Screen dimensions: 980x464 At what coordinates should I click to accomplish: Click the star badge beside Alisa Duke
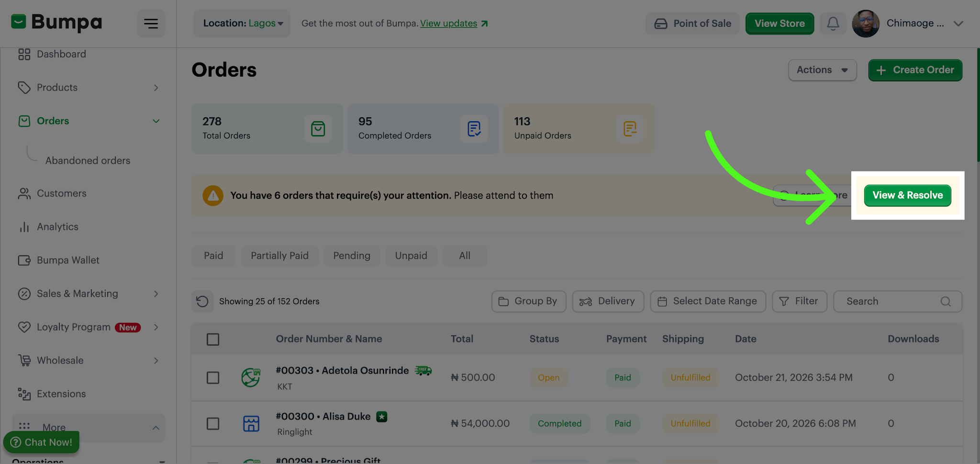pos(381,417)
